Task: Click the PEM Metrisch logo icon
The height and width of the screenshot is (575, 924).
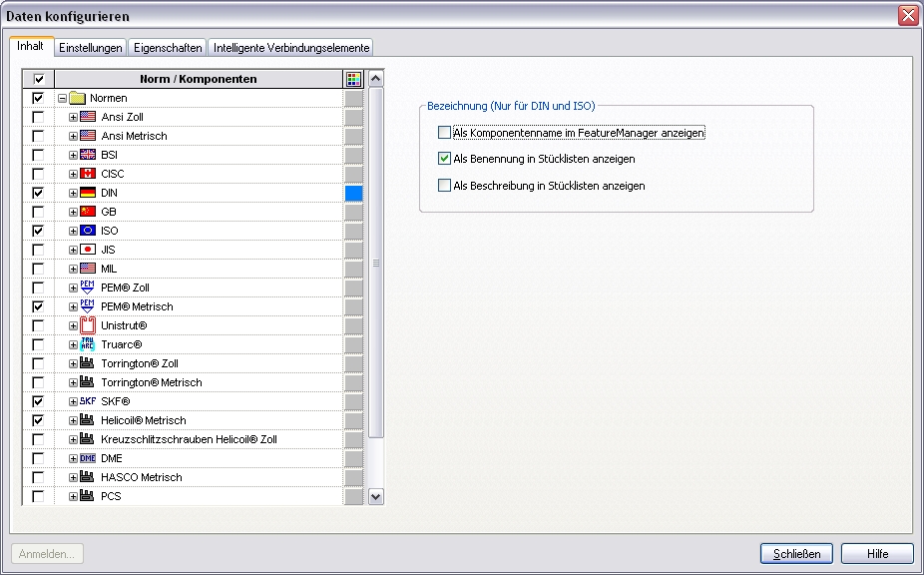Action: tap(87, 306)
